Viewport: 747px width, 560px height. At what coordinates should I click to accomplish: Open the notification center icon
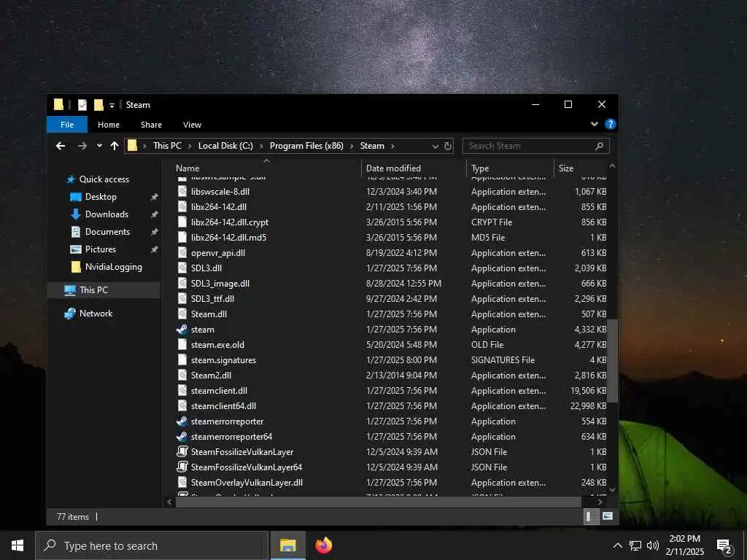(x=724, y=546)
